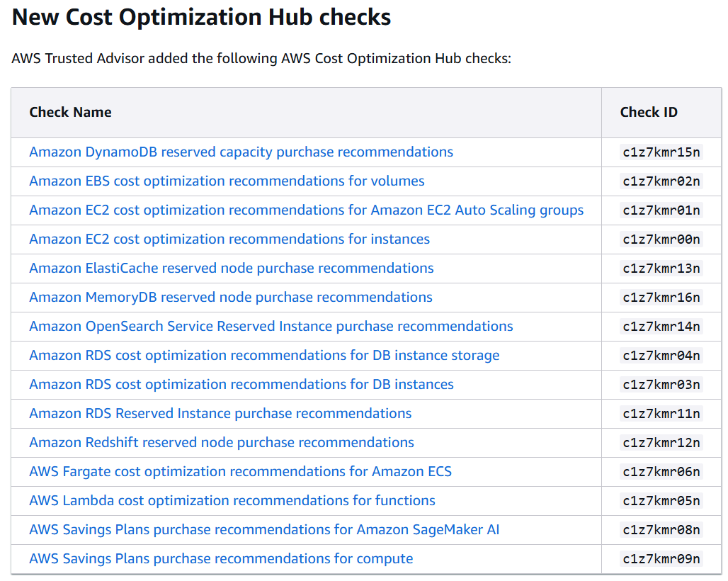728x581 pixels.
Task: Click the AWS Trusted Advisor intro sentence
Action: click(261, 59)
